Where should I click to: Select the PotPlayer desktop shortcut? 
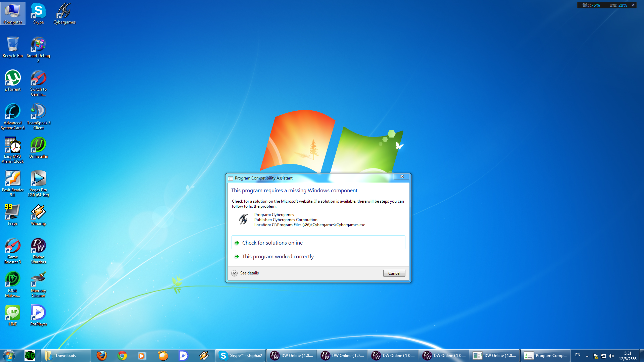[38, 315]
